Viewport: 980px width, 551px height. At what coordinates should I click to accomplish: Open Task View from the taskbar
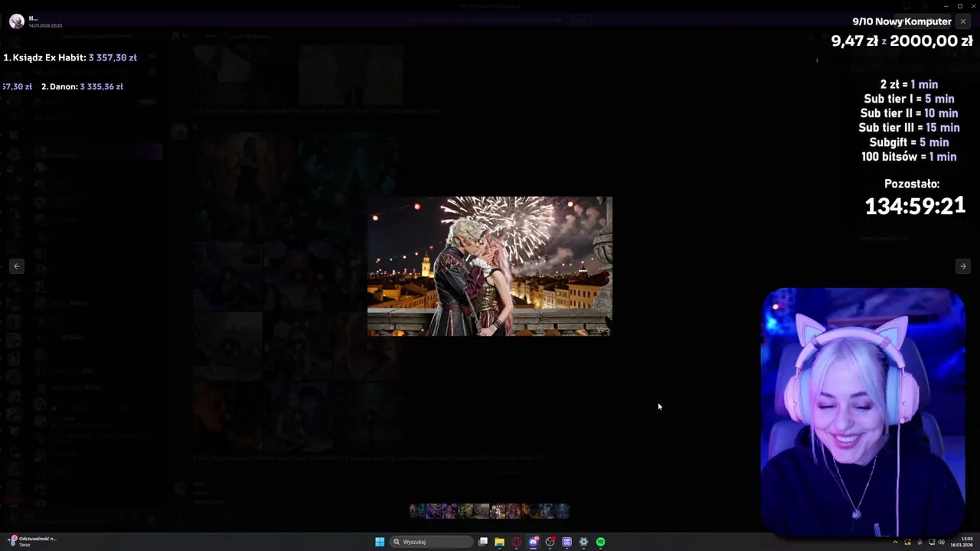tap(483, 542)
